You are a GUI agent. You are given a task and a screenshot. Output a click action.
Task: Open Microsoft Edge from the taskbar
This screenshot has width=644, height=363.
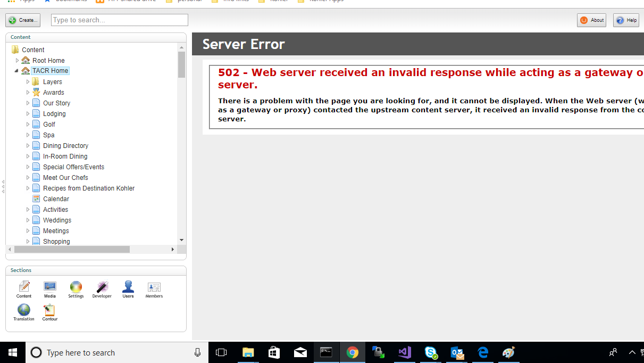(483, 352)
